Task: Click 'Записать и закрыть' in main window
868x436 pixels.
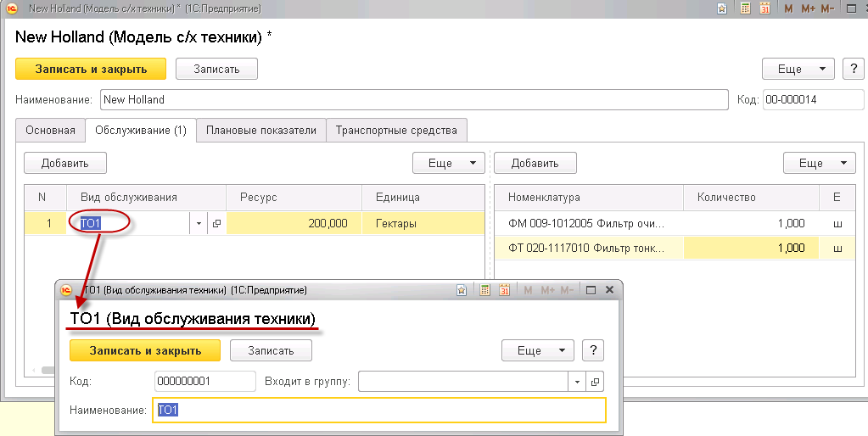Action: [91, 70]
